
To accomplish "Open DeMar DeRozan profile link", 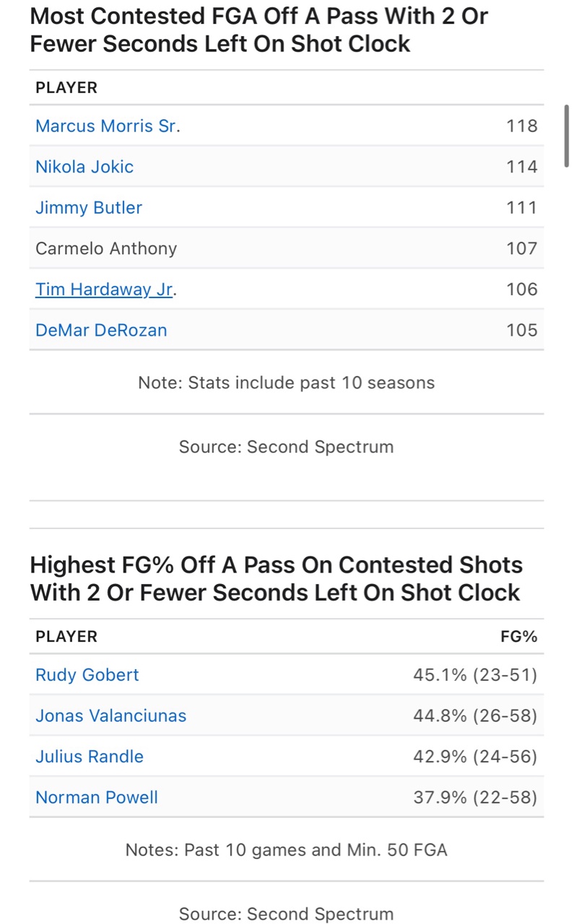I will [101, 331].
